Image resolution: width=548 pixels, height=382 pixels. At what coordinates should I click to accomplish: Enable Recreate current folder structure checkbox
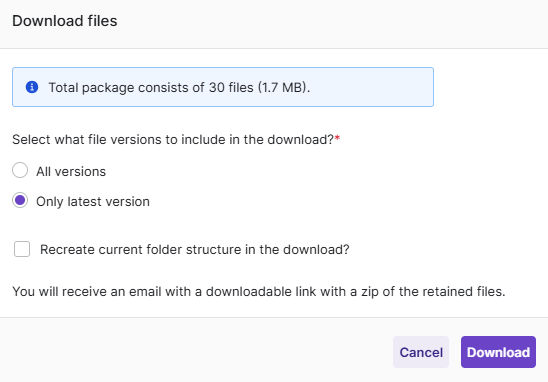[22, 249]
